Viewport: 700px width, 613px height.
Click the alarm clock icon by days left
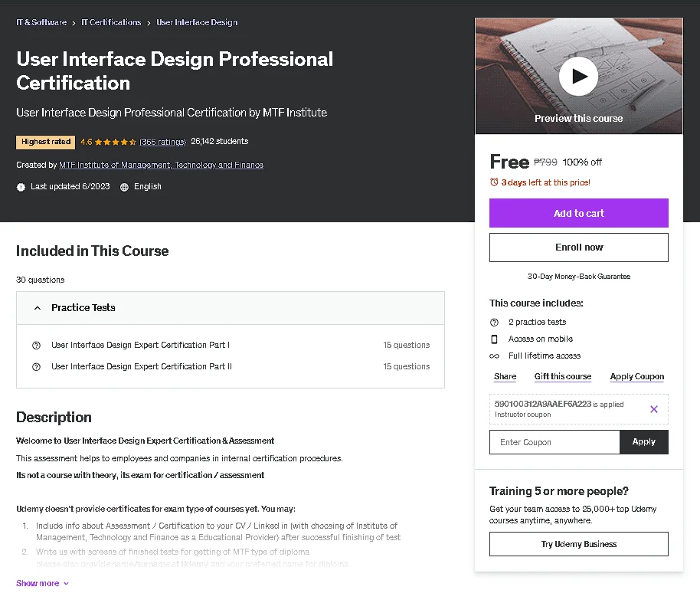tap(494, 182)
